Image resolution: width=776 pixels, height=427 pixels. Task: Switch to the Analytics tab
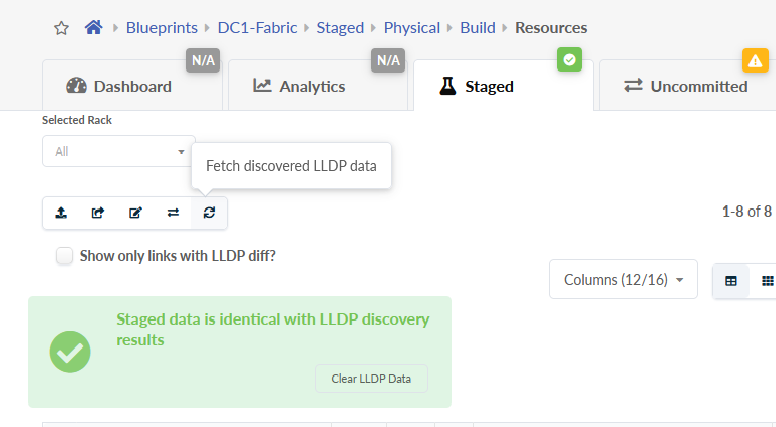coord(299,86)
